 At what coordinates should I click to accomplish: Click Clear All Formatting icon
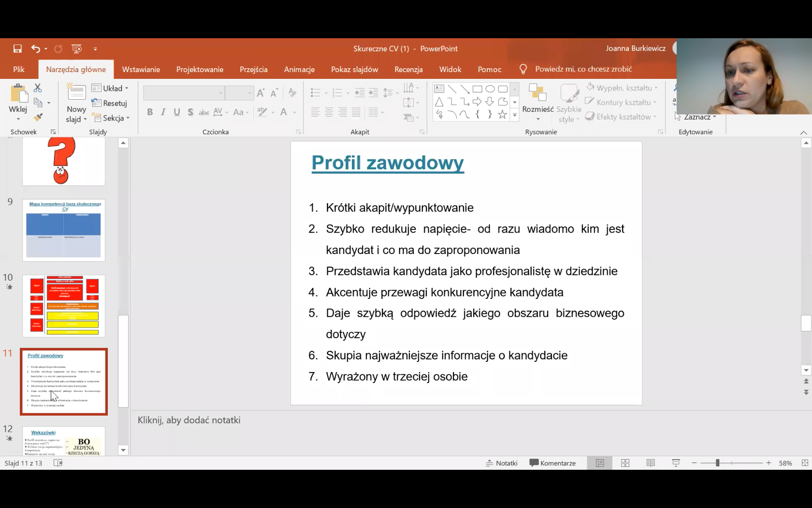point(292,92)
